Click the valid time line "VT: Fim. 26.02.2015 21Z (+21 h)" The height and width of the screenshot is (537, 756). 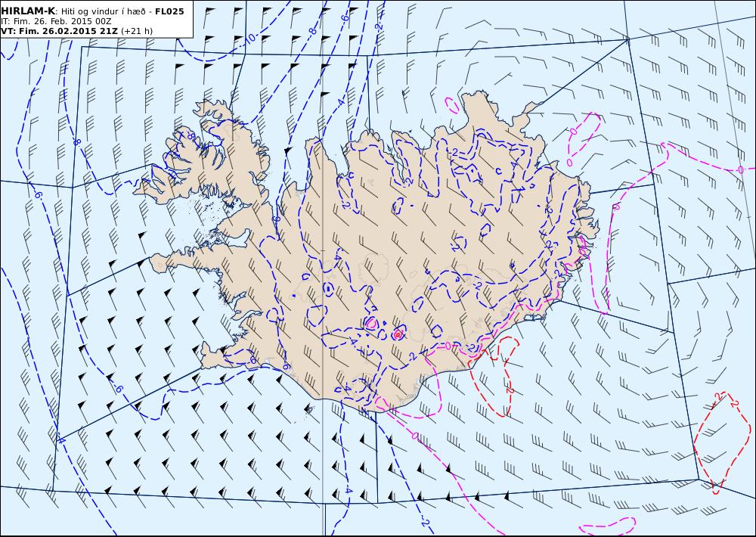[76, 31]
